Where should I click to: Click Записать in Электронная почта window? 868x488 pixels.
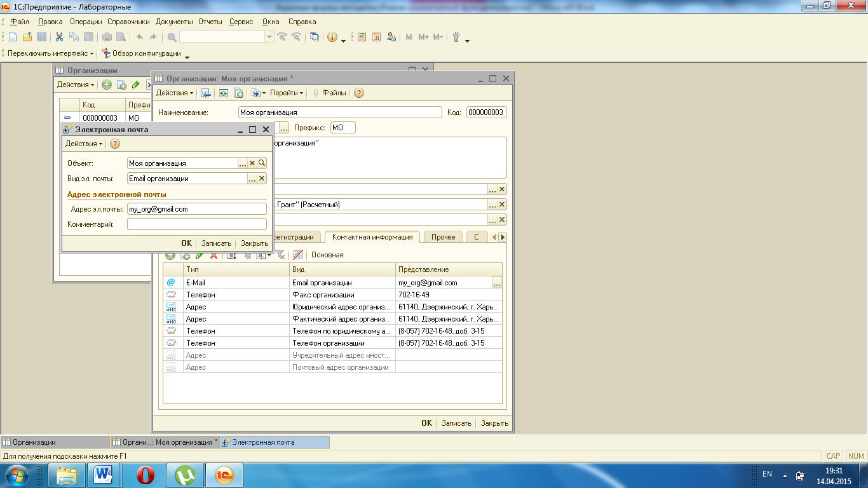[x=216, y=243]
